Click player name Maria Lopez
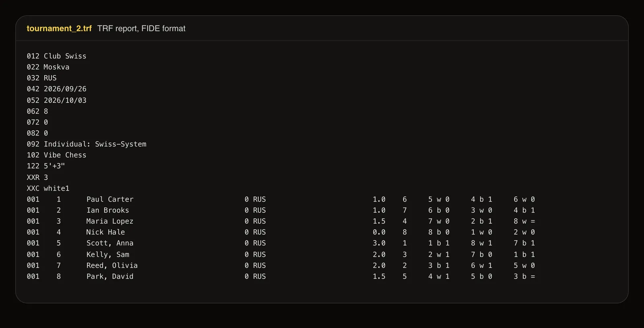The width and height of the screenshot is (644, 328). pyautogui.click(x=110, y=221)
